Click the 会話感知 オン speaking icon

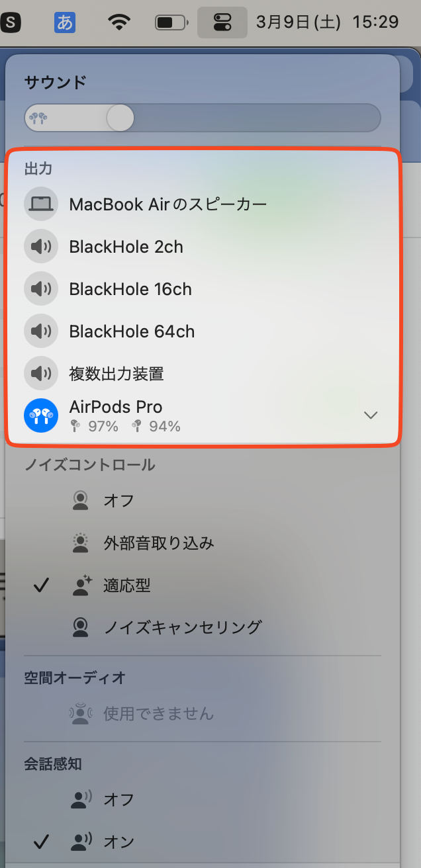click(81, 842)
